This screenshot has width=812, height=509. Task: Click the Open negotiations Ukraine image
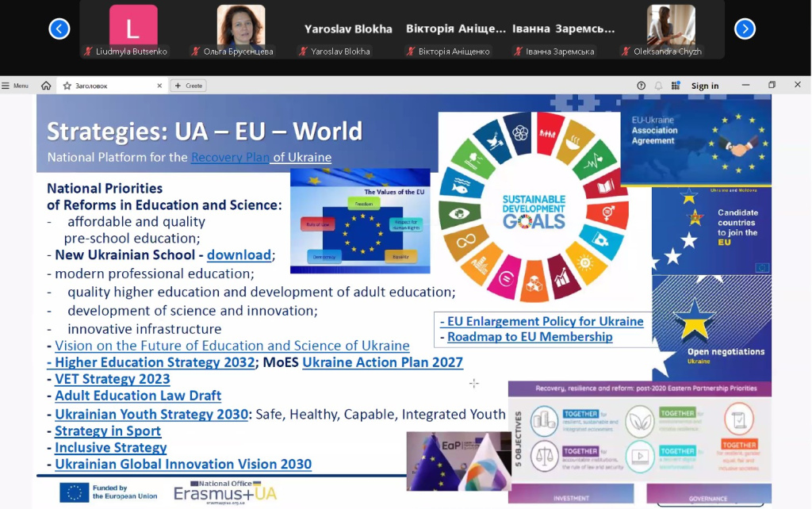pos(711,327)
